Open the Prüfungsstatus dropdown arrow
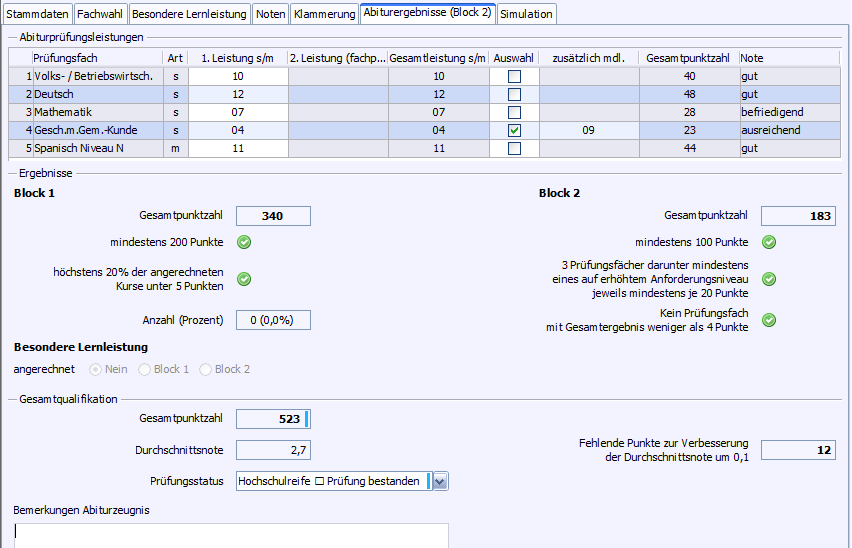The height and width of the screenshot is (548, 852). coord(440,481)
